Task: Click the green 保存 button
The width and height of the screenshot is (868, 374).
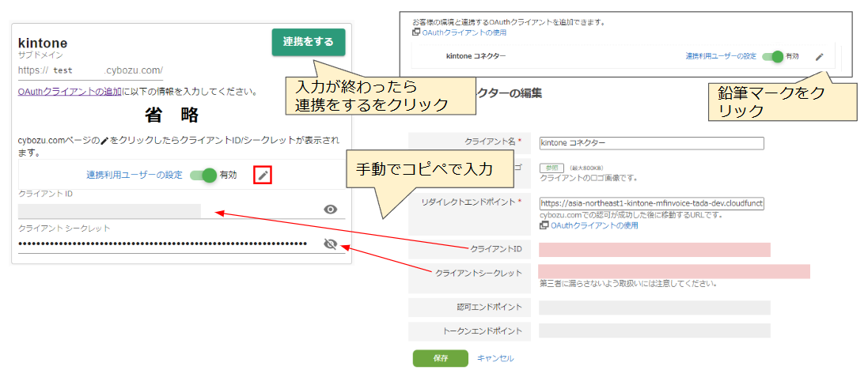Action: pyautogui.click(x=441, y=358)
